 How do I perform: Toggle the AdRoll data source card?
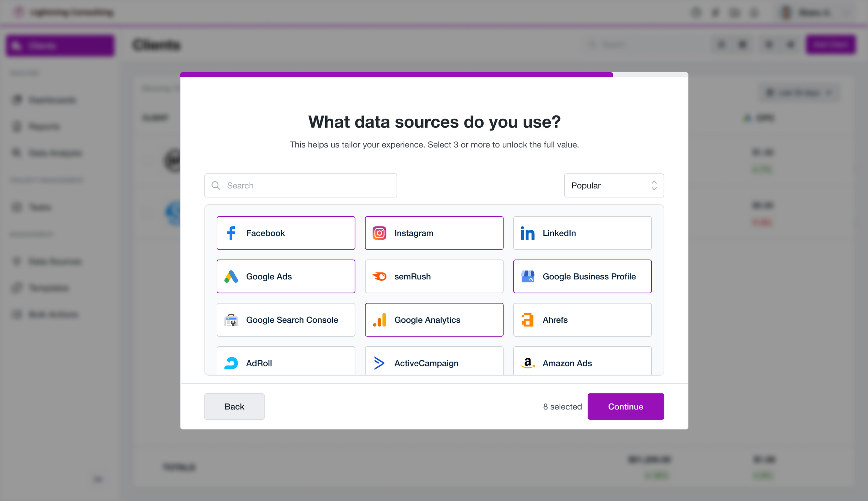click(286, 361)
